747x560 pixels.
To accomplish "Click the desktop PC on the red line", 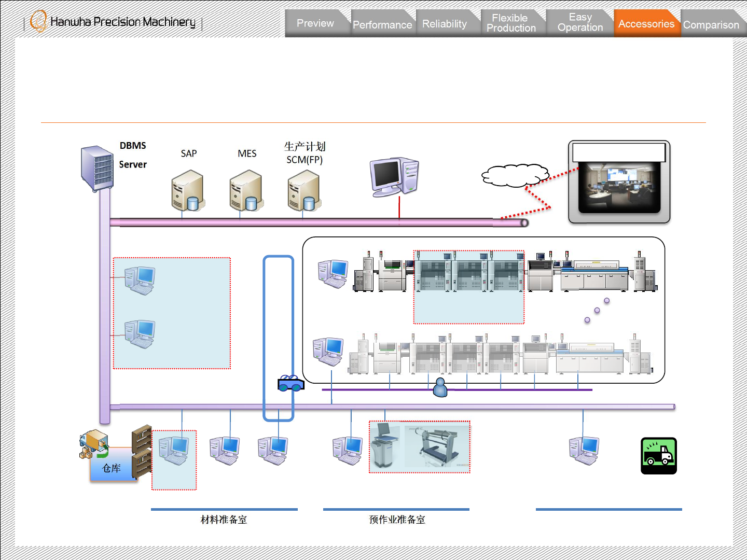I will coord(394,177).
